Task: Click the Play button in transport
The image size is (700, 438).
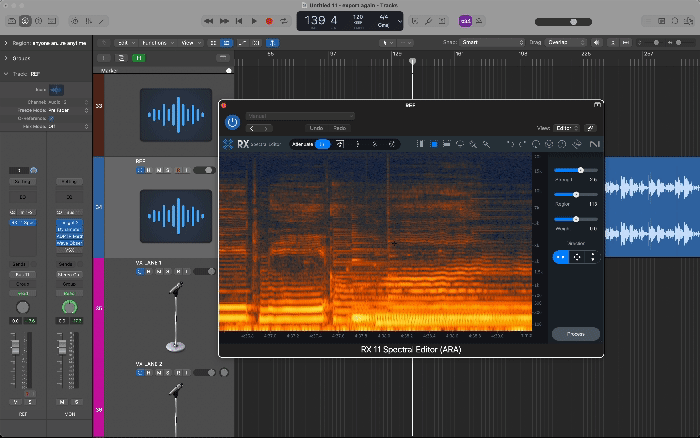Action: click(254, 21)
